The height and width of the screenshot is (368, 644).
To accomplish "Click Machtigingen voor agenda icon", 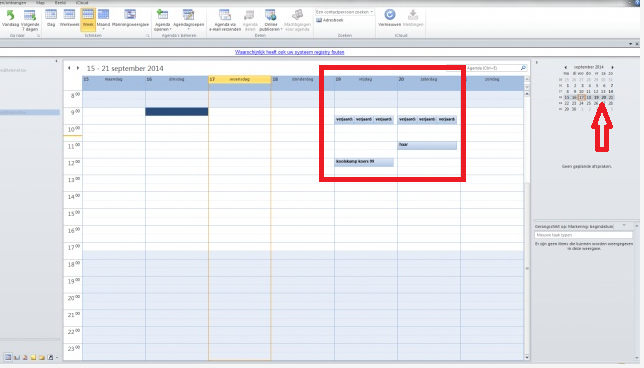I will tap(297, 20).
